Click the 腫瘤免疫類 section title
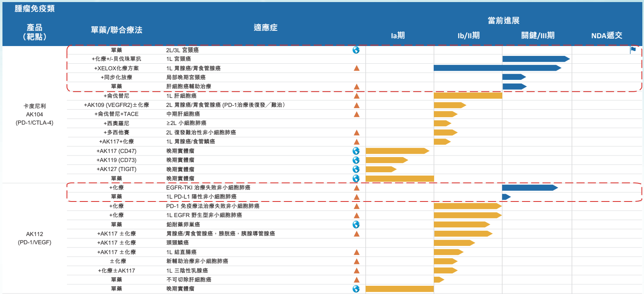The width and height of the screenshot is (644, 294). pos(34,9)
